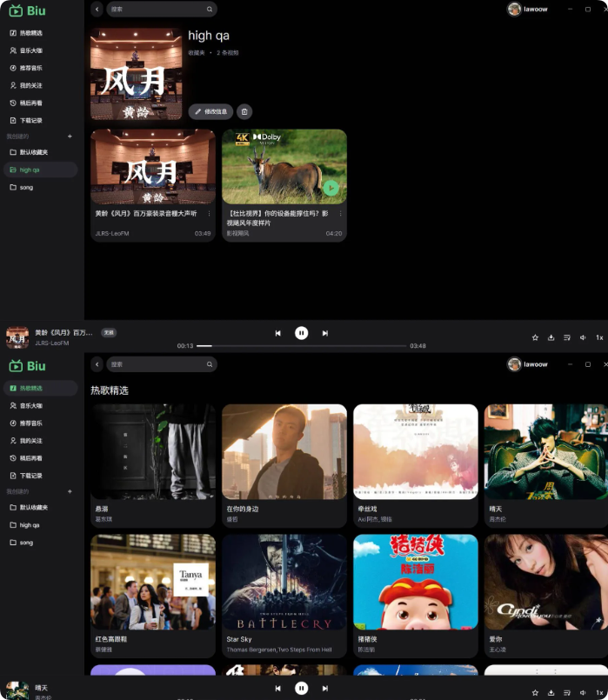This screenshot has width=608, height=700.
Task: Open the 牵丝戏 song card
Action: coord(416,465)
